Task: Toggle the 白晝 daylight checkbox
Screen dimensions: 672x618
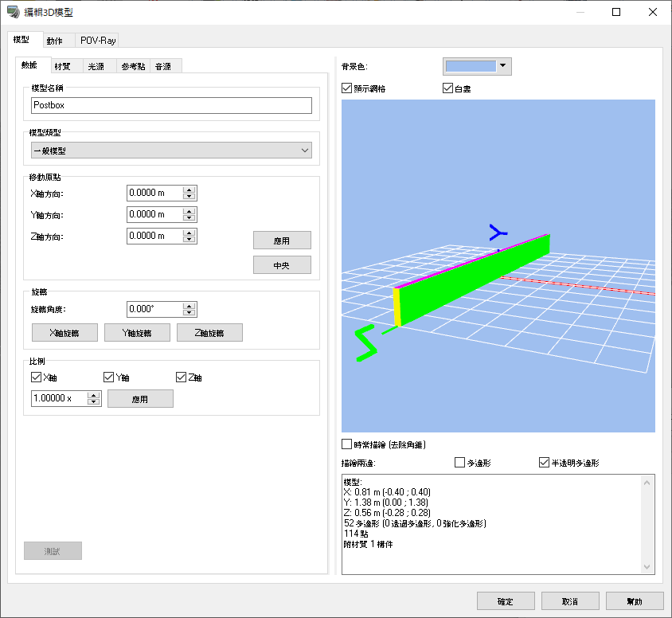Action: click(447, 88)
